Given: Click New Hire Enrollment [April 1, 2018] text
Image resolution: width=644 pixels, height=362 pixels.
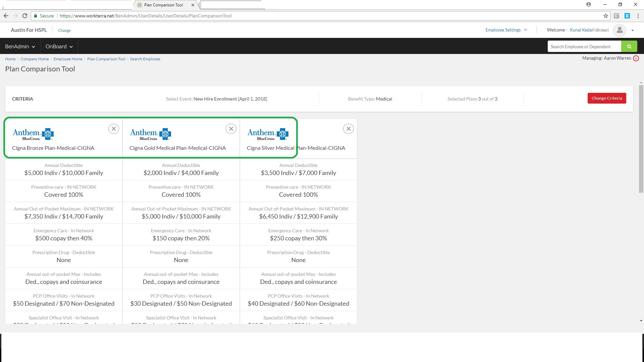Looking at the screenshot, I should tap(230, 99).
